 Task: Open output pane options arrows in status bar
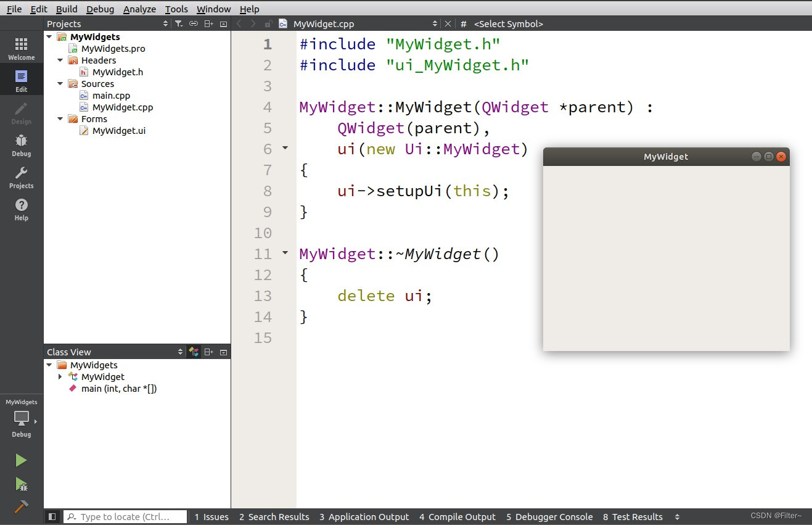(x=677, y=517)
